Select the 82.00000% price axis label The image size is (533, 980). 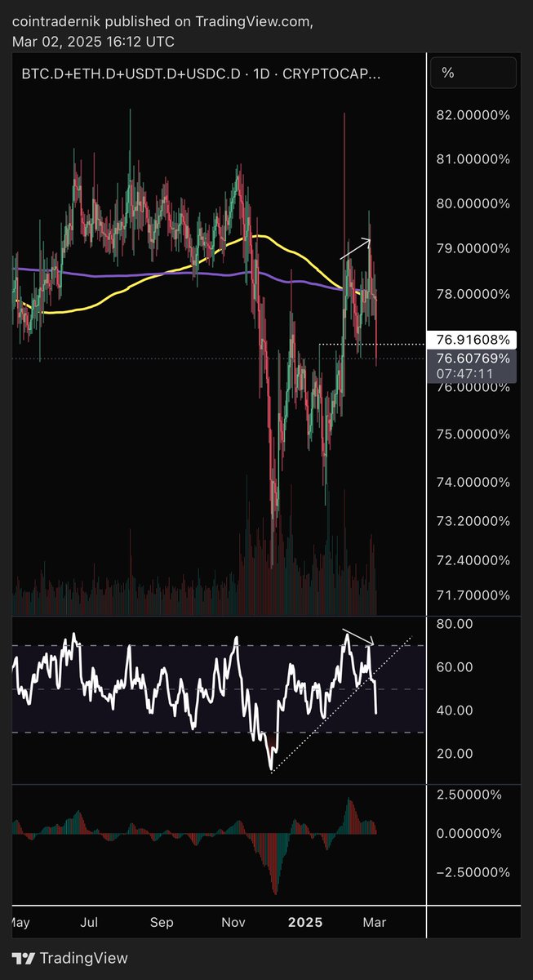pyautogui.click(x=473, y=115)
